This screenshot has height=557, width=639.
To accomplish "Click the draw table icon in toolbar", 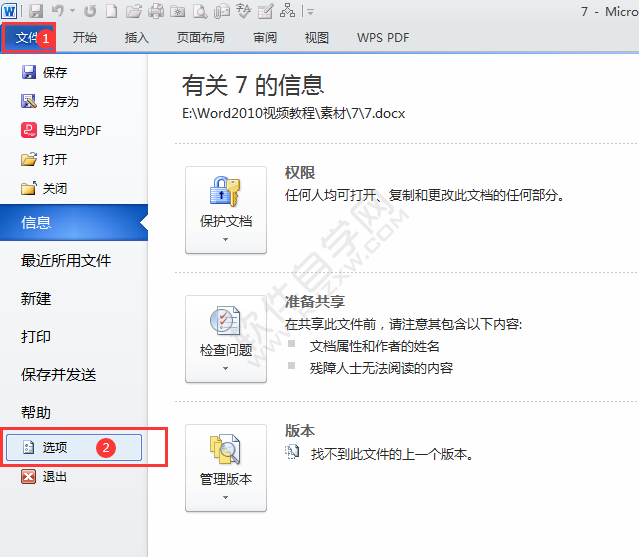I will pos(266,11).
